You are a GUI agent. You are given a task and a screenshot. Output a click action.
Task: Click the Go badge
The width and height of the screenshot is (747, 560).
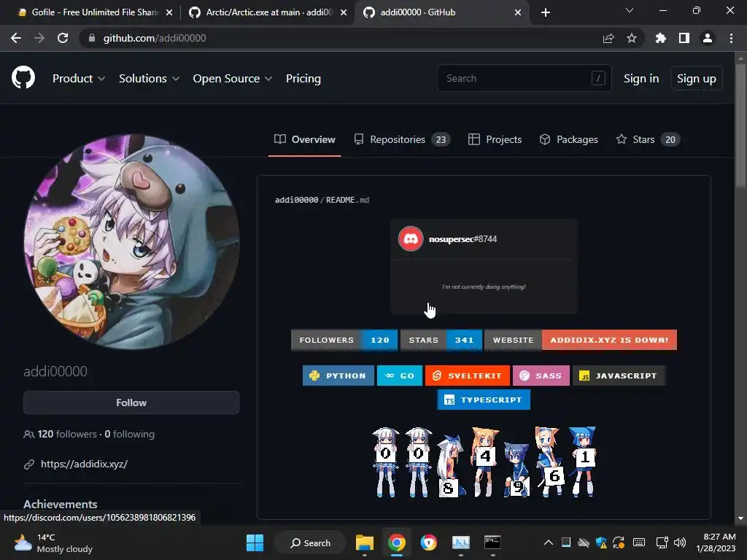(399, 376)
